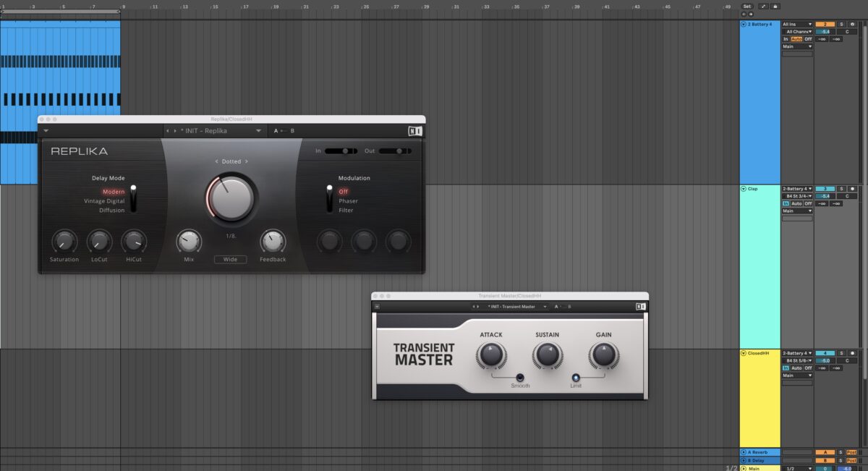Click the Clap track pan control
Viewport: 868px width, 471px height.
846,196
